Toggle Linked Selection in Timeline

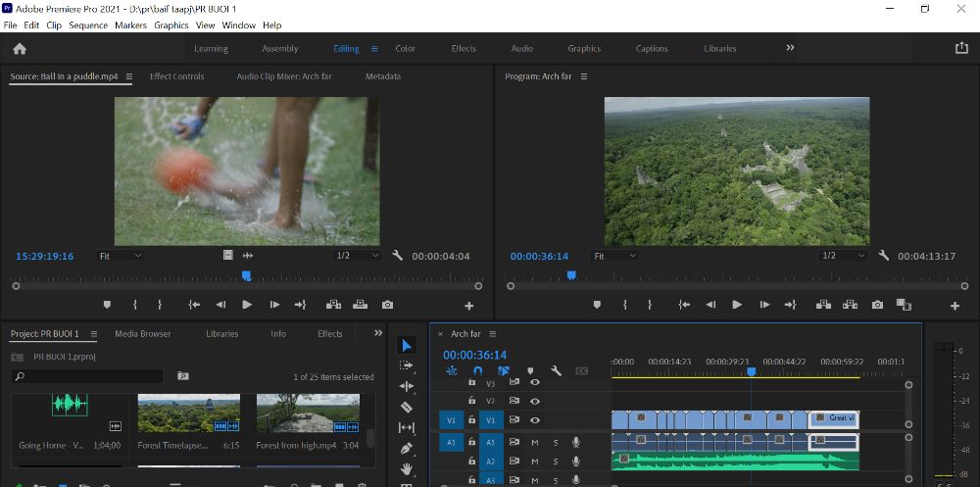(x=503, y=370)
